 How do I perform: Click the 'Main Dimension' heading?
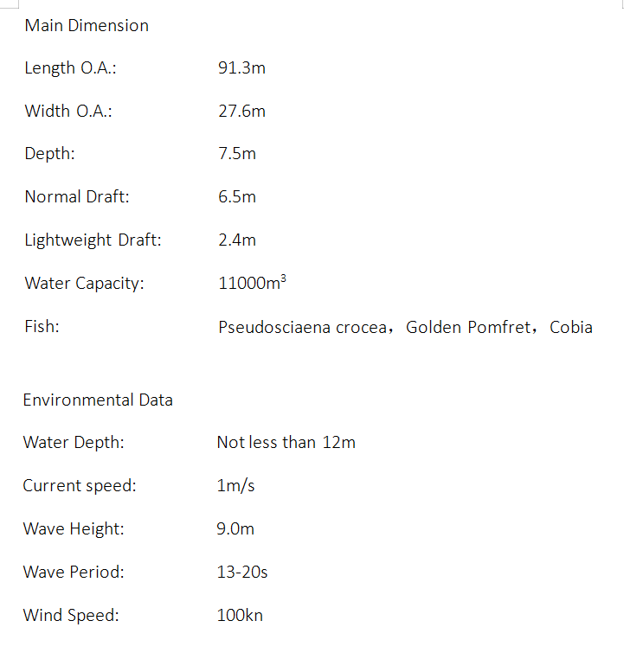click(87, 26)
